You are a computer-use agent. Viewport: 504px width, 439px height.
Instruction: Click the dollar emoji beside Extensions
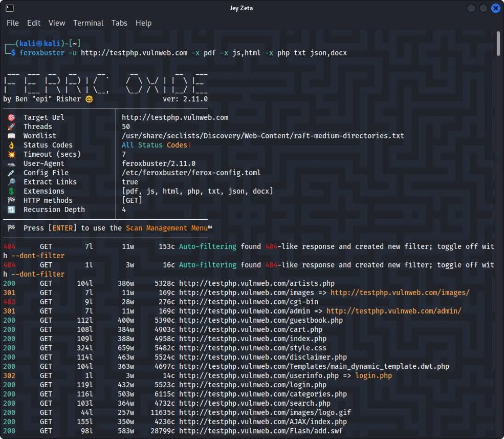click(x=11, y=191)
